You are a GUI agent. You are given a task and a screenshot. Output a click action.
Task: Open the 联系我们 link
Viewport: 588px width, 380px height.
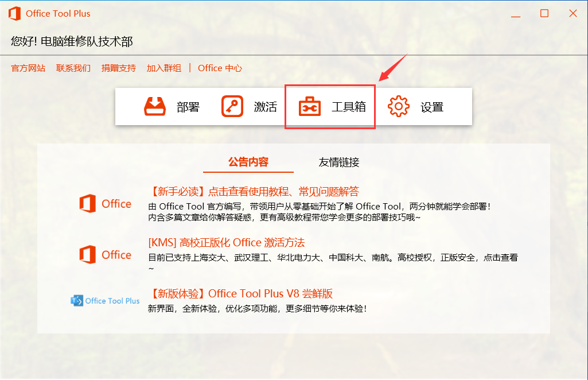click(73, 68)
